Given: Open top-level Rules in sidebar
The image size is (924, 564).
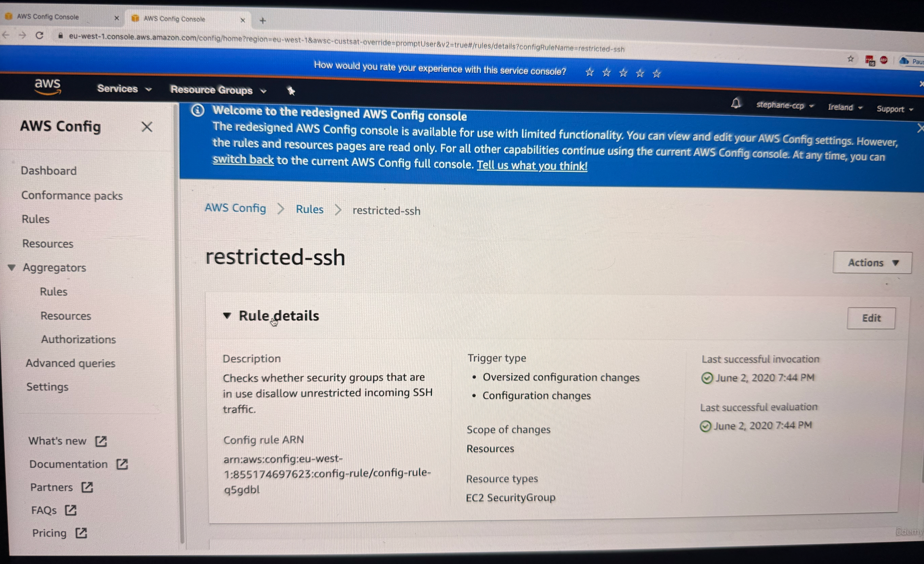Looking at the screenshot, I should [36, 219].
